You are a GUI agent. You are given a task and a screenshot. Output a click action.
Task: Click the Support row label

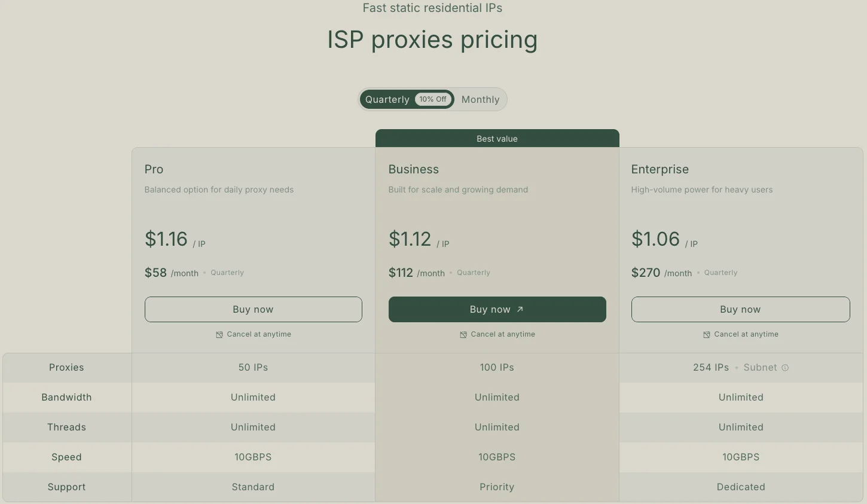66,487
